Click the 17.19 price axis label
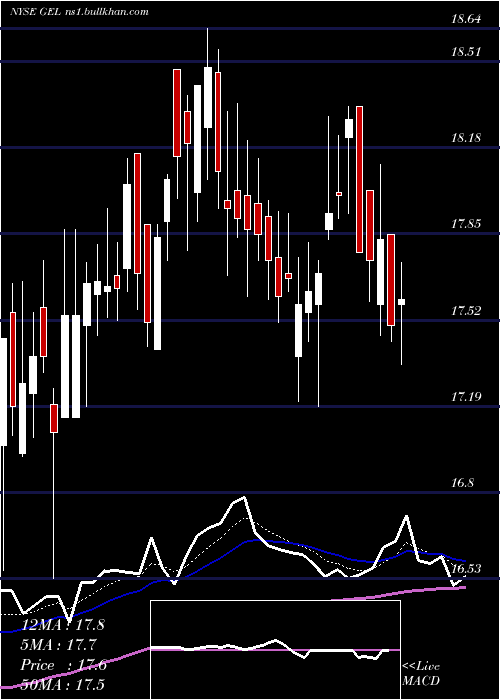Screen dimensions: 500x700 pyautogui.click(x=466, y=397)
